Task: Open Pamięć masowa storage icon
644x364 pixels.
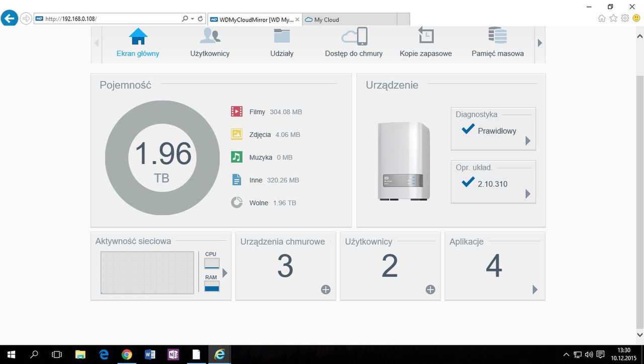Action: coord(498,36)
